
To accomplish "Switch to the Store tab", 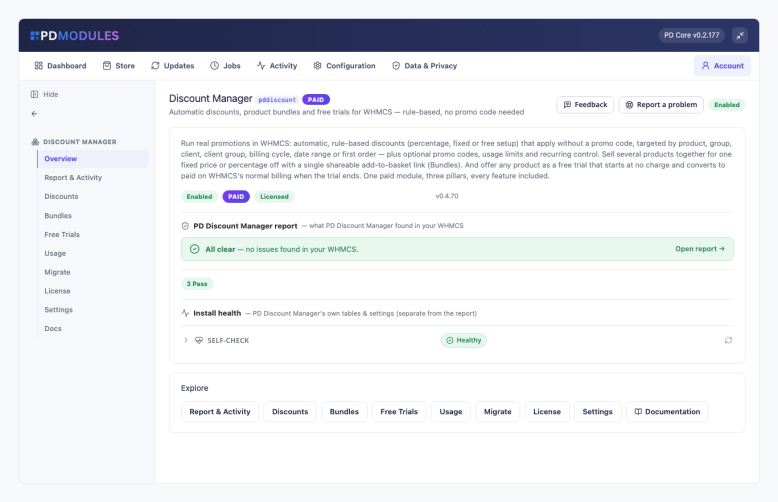I will (119, 65).
